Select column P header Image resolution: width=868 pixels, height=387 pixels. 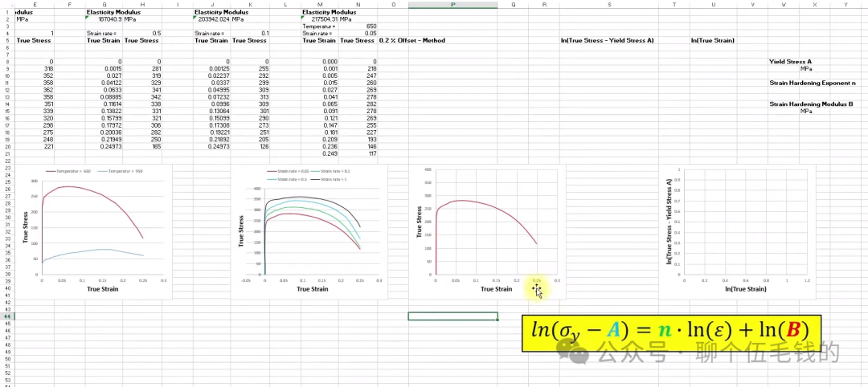point(452,5)
